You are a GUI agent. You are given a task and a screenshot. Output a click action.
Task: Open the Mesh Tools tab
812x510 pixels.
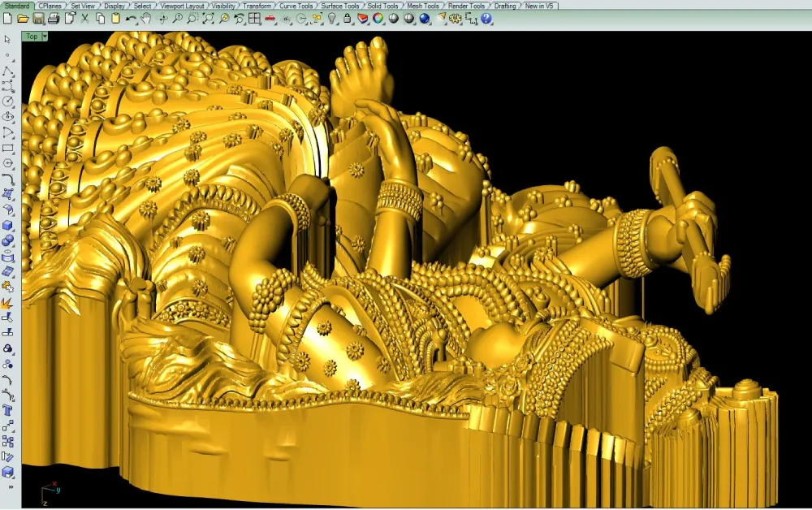[422, 6]
